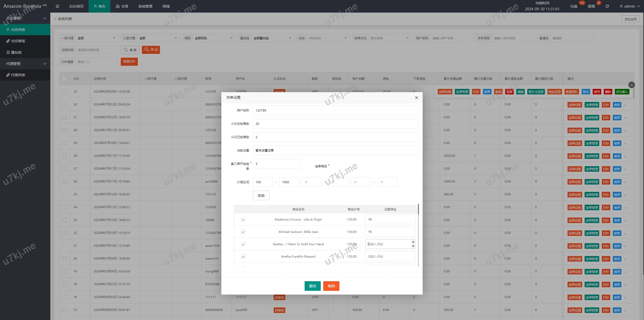Dismiss the action popup with round X icon
Image resolution: width=644 pixels, height=320 pixels.
coord(631,85)
